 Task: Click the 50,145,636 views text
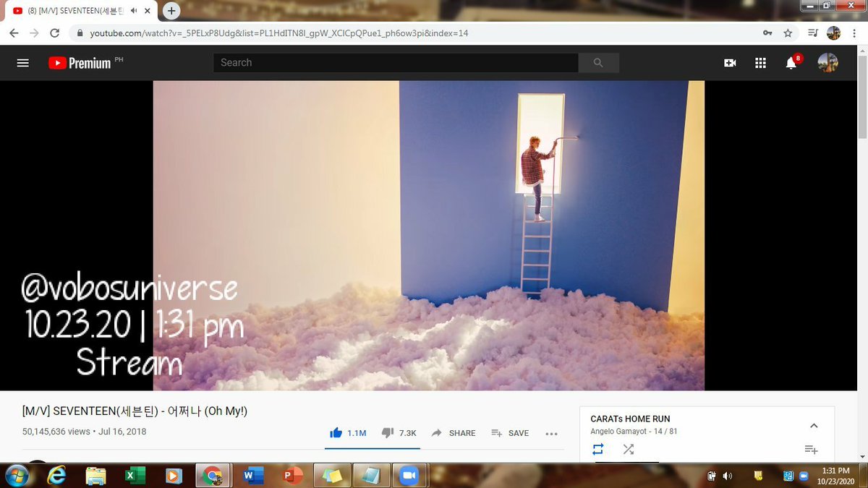[56, 432]
